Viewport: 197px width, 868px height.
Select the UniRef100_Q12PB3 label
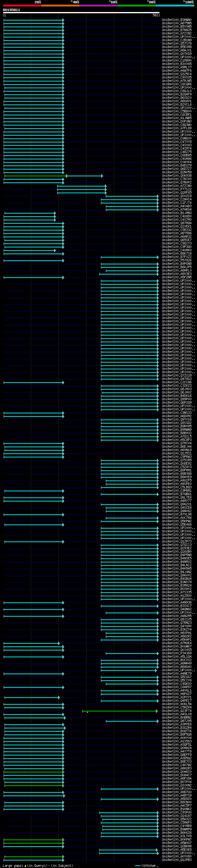(177, 860)
